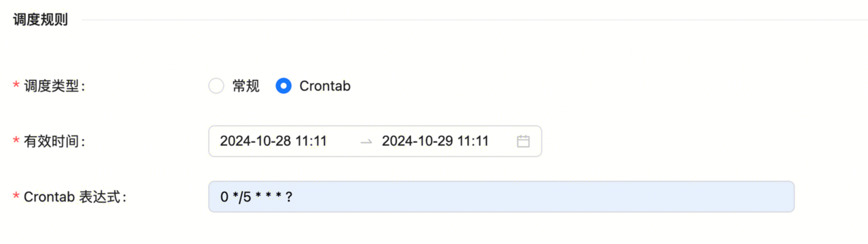Click the expression text 0 */5 * * * ?
The image size is (868, 244).
(x=256, y=197)
